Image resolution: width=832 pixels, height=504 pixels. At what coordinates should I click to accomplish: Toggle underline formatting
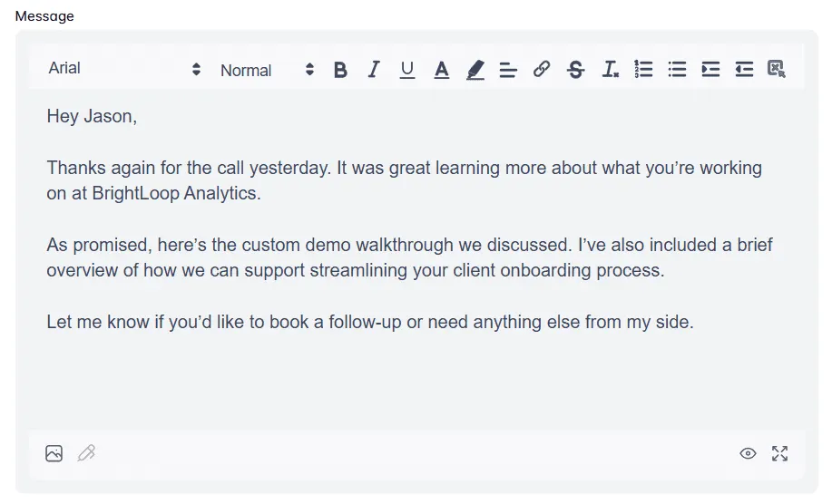pyautogui.click(x=407, y=70)
